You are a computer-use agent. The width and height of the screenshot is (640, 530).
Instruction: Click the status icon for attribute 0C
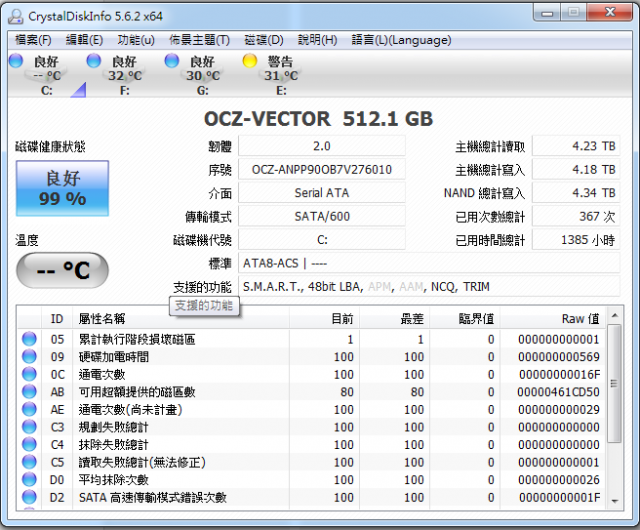click(x=29, y=374)
